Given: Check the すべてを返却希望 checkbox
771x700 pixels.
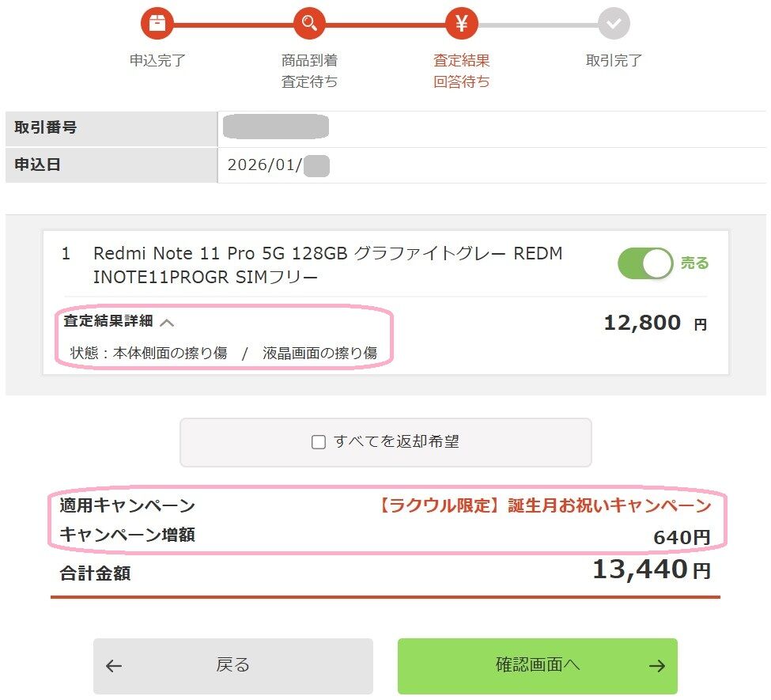Looking at the screenshot, I should 319,442.
